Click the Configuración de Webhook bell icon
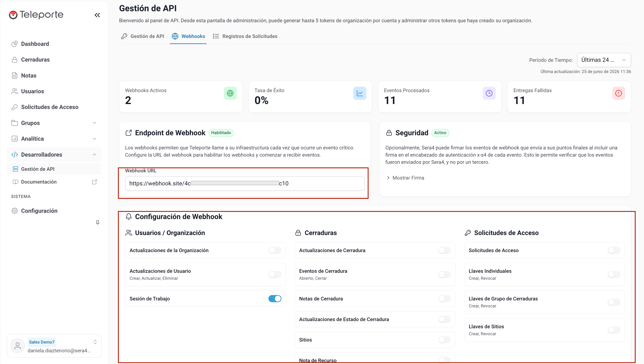 coord(129,217)
